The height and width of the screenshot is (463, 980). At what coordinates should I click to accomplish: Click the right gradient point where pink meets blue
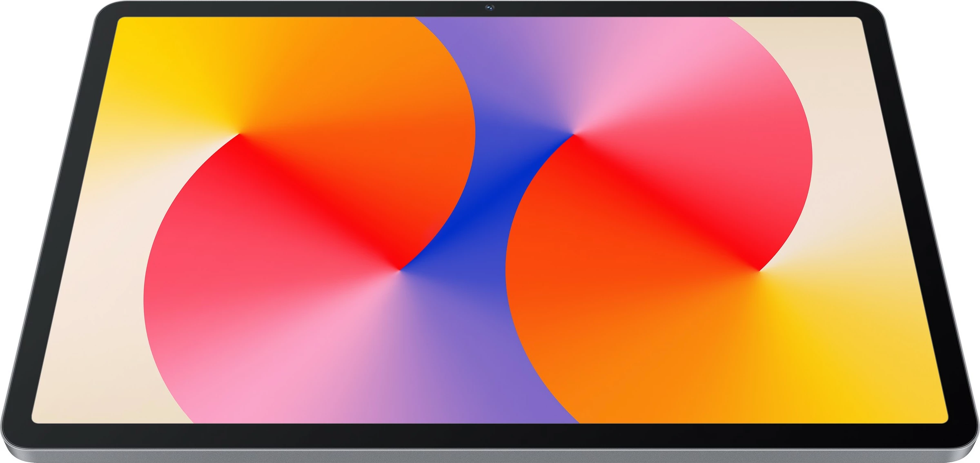[574, 134]
